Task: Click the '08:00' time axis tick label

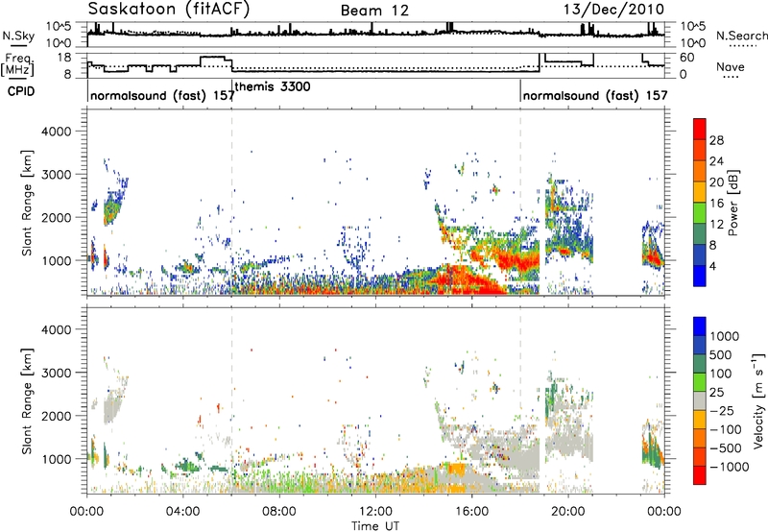Action: click(279, 512)
